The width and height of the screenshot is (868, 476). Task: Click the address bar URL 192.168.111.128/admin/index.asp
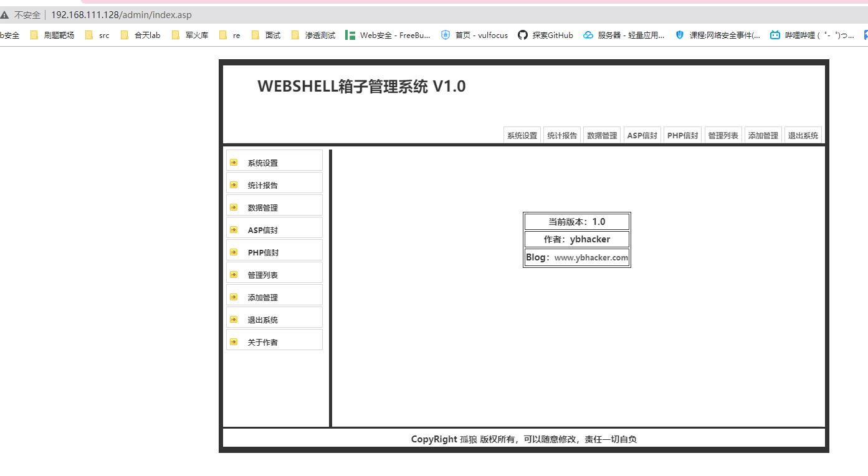click(122, 15)
